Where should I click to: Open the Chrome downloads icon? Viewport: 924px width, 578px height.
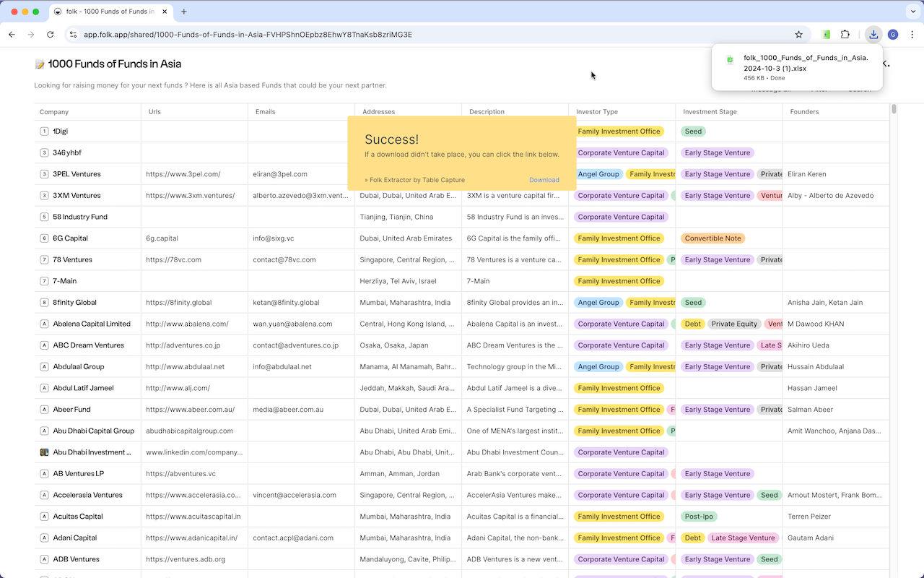pos(873,34)
